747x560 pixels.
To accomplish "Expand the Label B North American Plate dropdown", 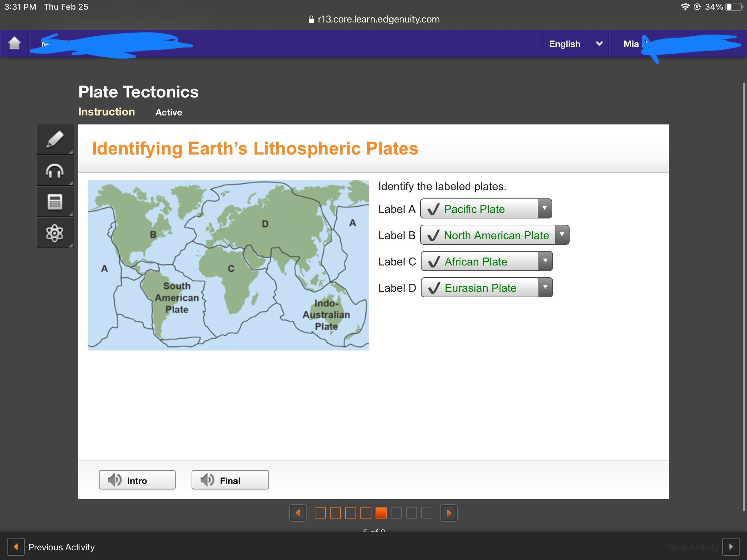I will (562, 235).
